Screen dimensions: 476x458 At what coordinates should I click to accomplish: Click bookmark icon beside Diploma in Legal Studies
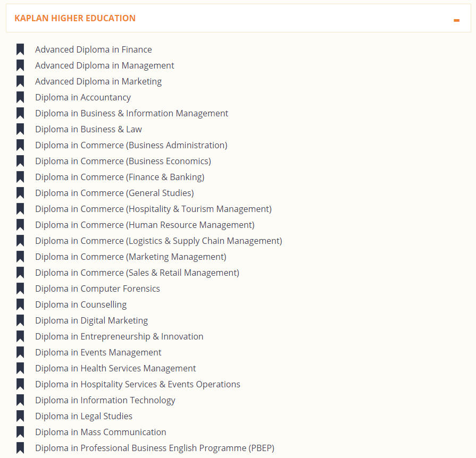20,416
